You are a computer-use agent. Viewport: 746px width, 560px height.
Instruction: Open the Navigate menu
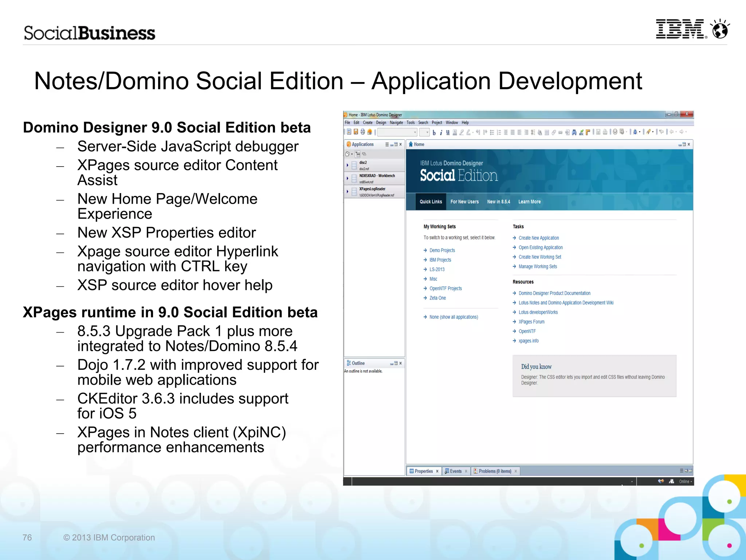(396, 123)
